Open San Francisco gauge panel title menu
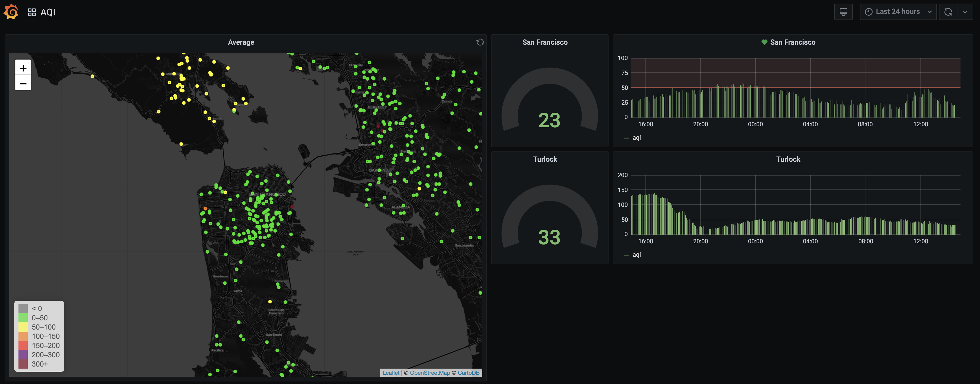Viewport: 980px width, 384px height. pyautogui.click(x=544, y=42)
